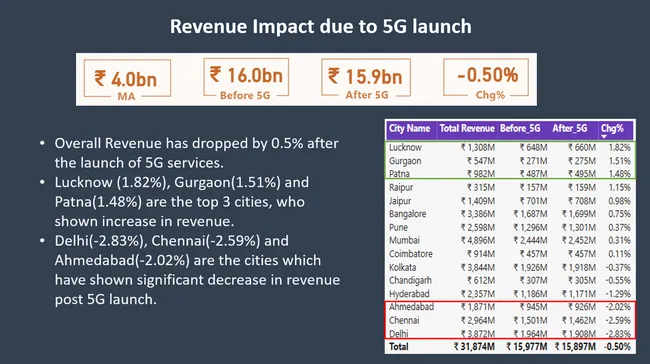Select the Hyderabad row city name

click(409, 294)
